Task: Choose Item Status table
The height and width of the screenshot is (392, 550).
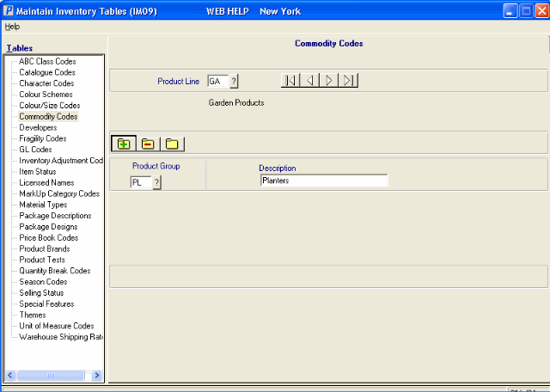Action: point(38,172)
